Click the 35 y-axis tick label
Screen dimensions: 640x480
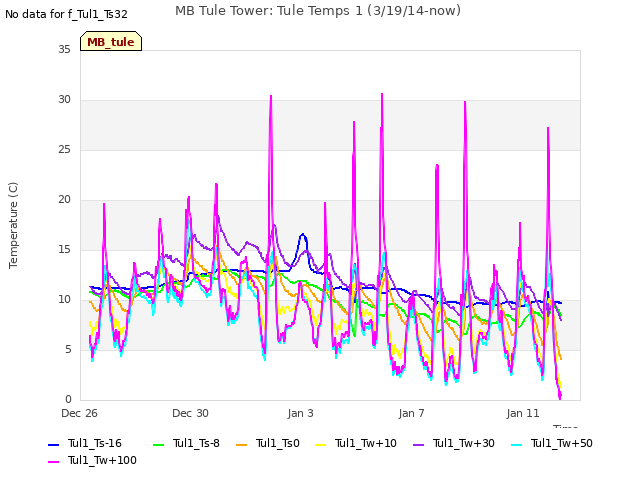pyautogui.click(x=64, y=50)
